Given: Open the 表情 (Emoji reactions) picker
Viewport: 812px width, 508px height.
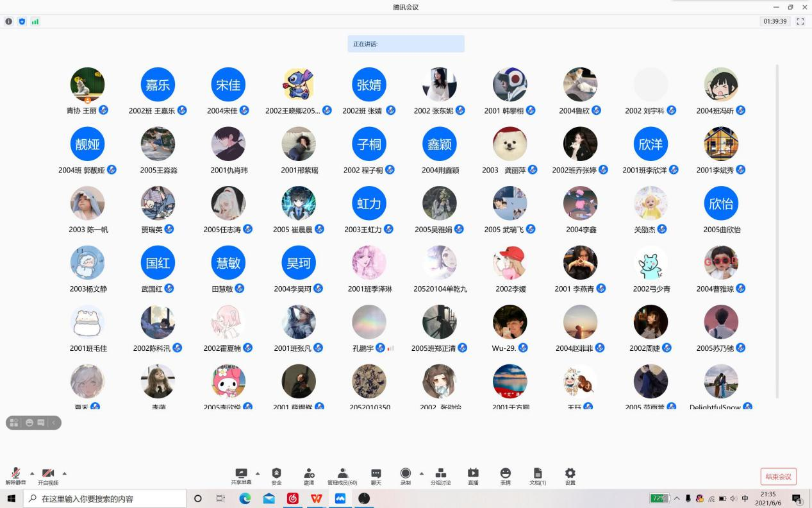Looking at the screenshot, I should click(x=506, y=476).
